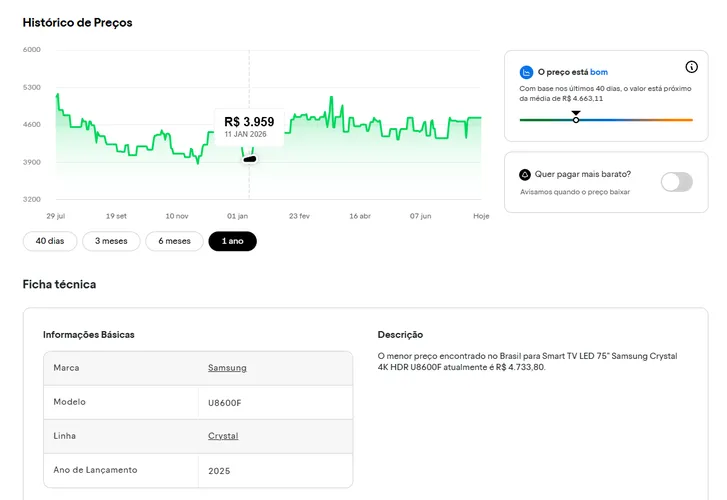
Task: Click the 6000 y-axis value
Action: click(32, 50)
